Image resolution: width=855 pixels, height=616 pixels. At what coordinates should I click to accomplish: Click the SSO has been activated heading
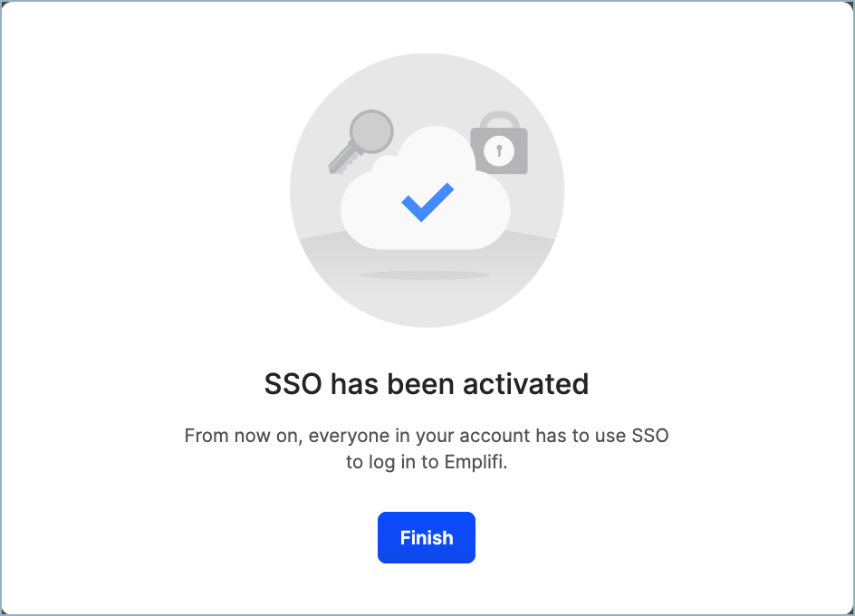point(426,383)
